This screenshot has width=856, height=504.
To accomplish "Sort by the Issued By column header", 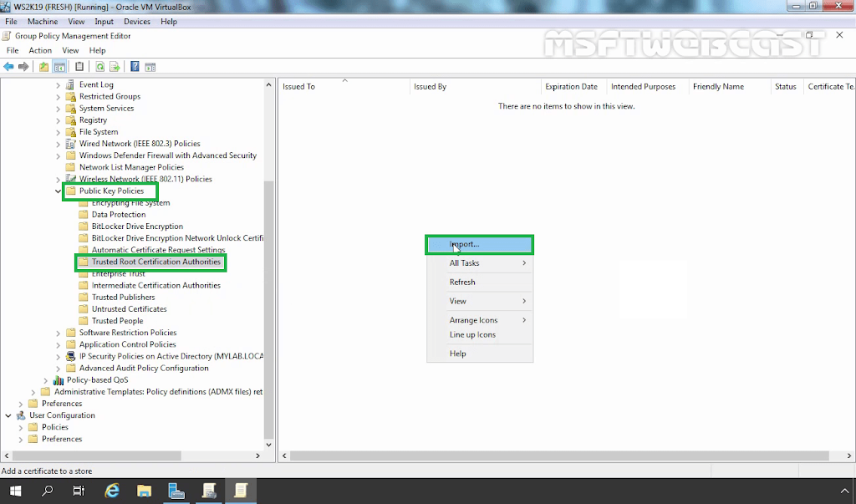I will tap(476, 87).
